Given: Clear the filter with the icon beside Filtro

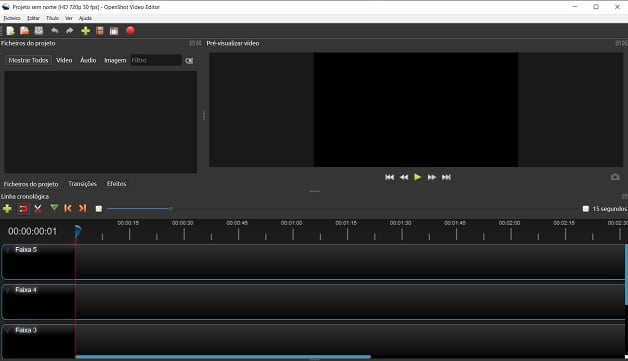Looking at the screenshot, I should [189, 61].
